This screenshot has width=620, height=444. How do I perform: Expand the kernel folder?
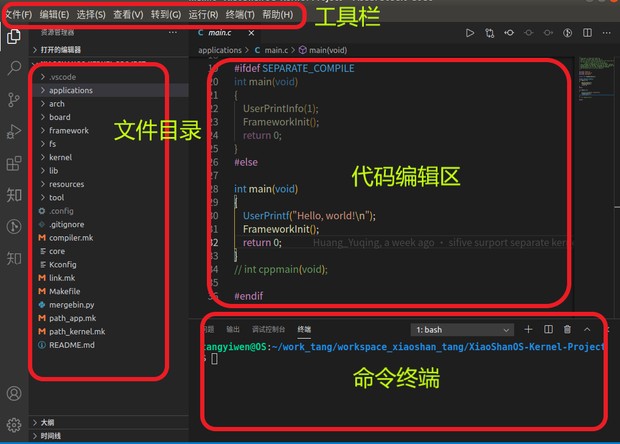tap(60, 157)
